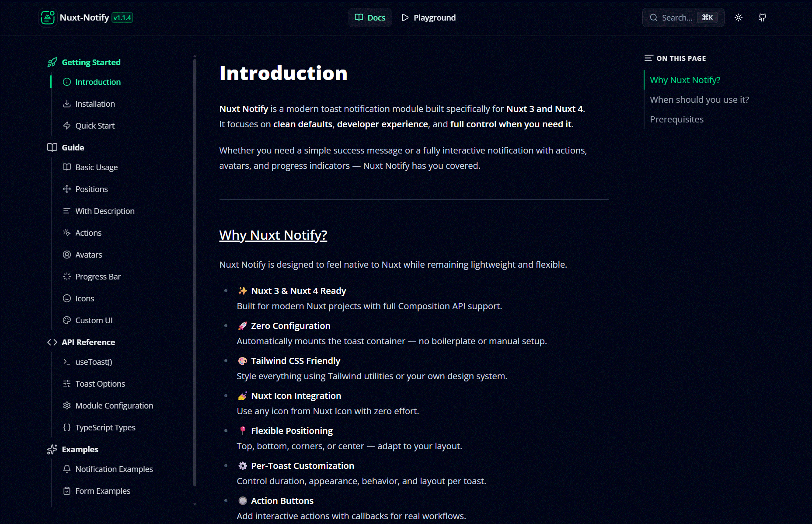Select the palette icon beside Custom UI
Viewport: 812px width, 524px height.
click(67, 320)
